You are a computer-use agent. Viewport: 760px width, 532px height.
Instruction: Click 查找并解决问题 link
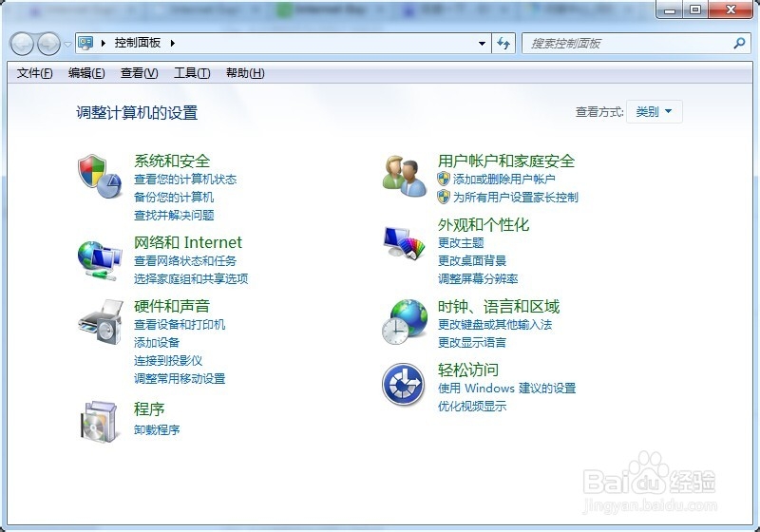tap(174, 215)
